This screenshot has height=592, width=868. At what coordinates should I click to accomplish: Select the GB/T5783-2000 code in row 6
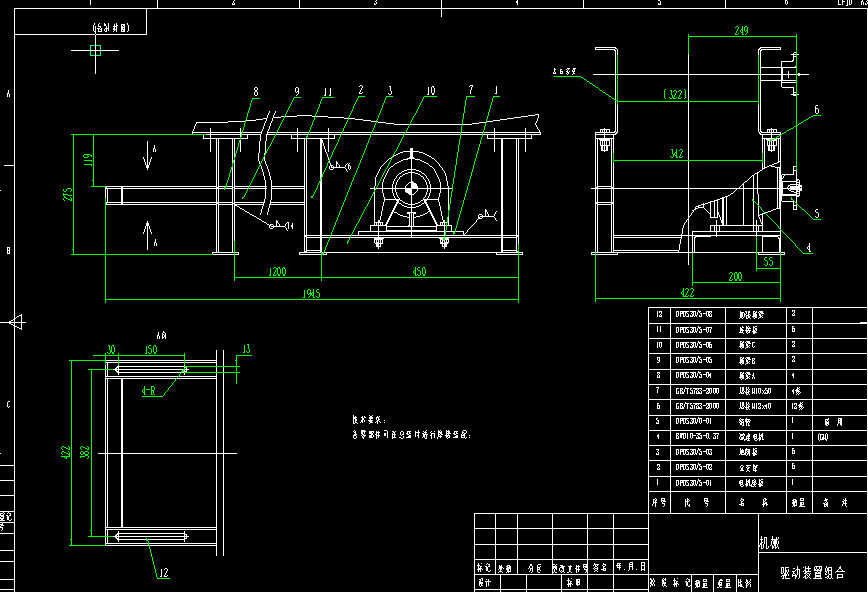point(697,406)
